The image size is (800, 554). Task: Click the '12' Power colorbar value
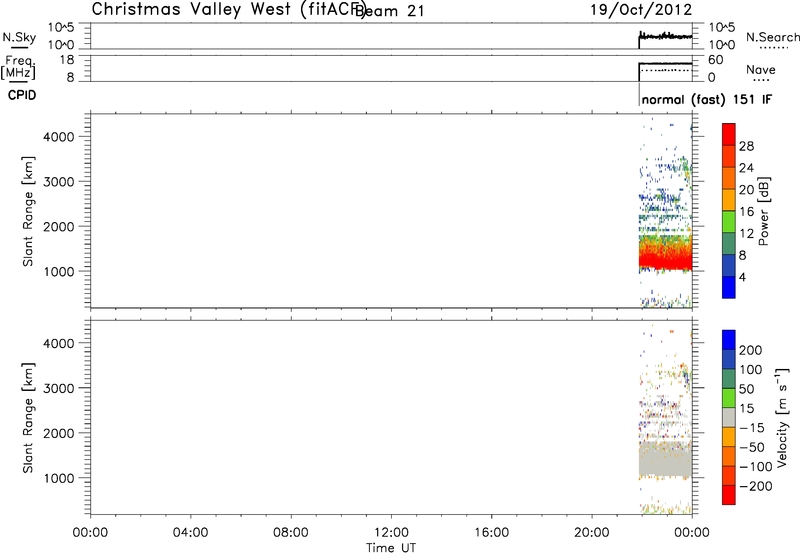point(746,234)
